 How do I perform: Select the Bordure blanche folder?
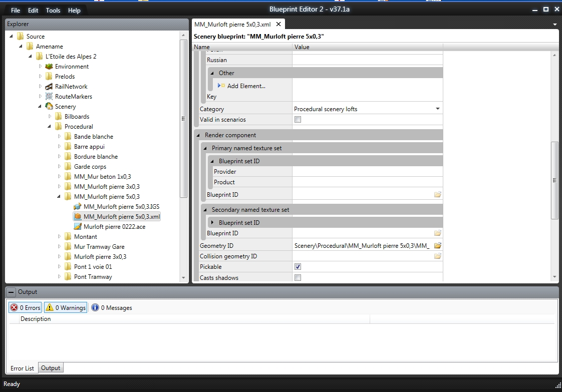[96, 157]
